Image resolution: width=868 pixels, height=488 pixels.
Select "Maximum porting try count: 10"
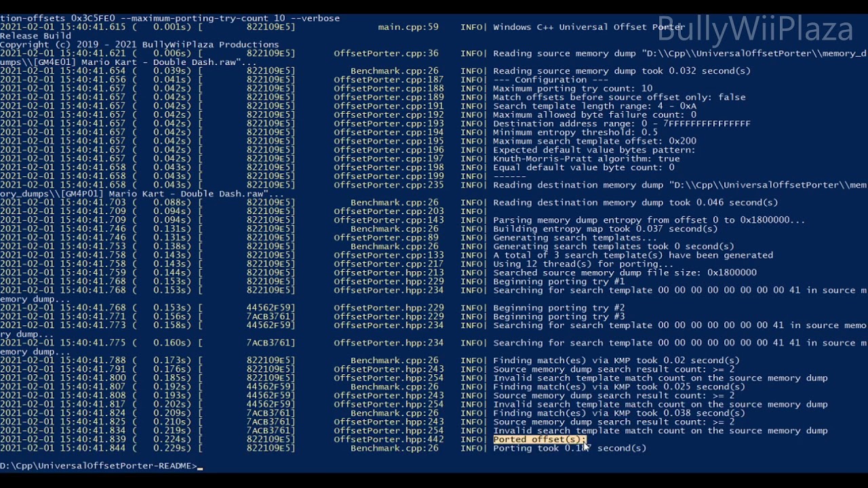pos(572,89)
